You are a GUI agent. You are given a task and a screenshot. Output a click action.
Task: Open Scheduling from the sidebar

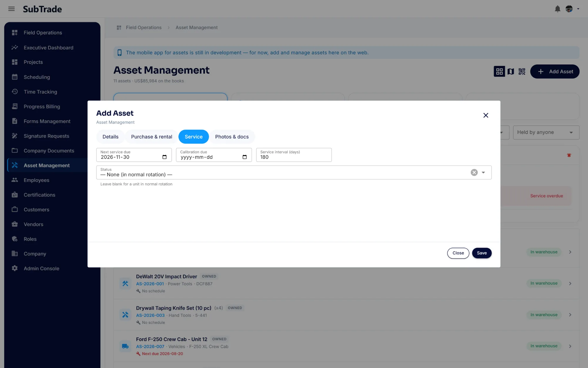coord(37,77)
